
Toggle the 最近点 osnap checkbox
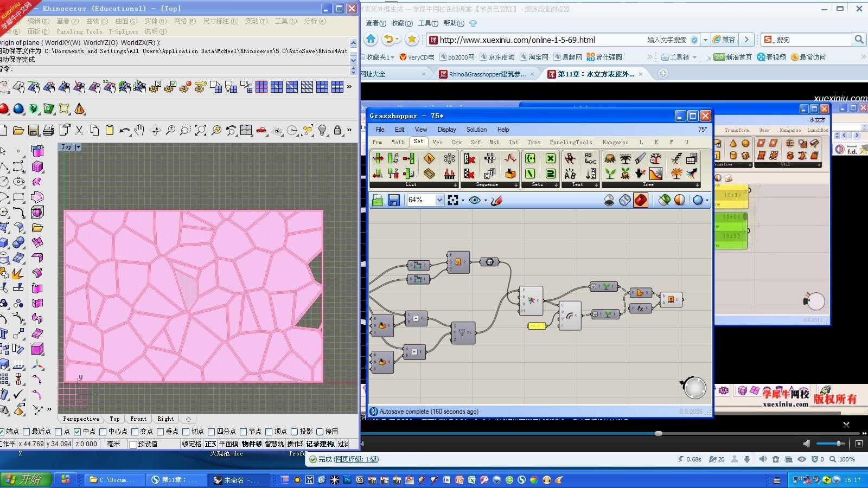click(26, 432)
